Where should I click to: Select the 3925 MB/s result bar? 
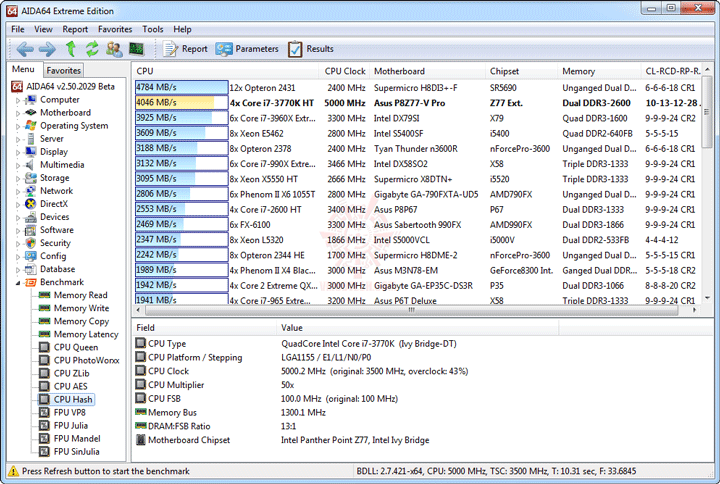click(x=181, y=118)
